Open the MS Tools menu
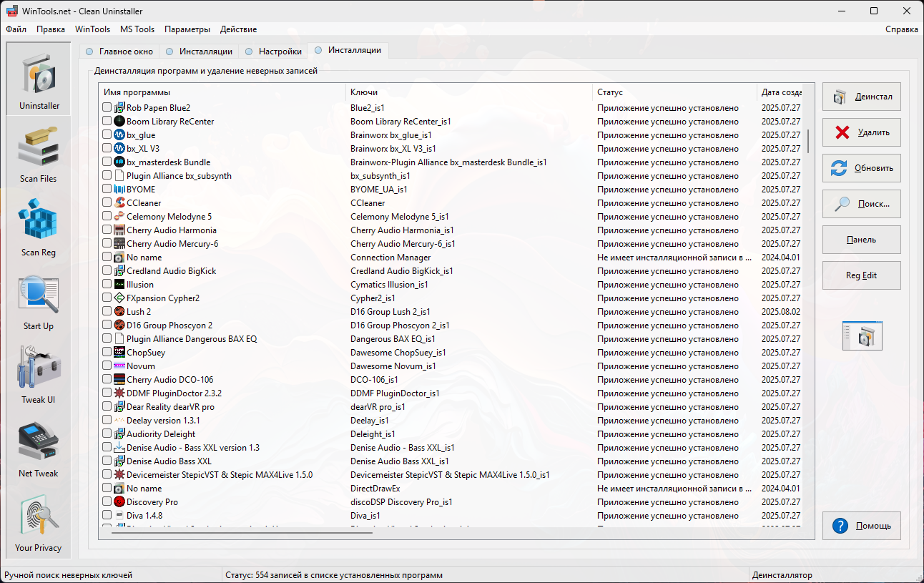924x583 pixels. [x=137, y=29]
